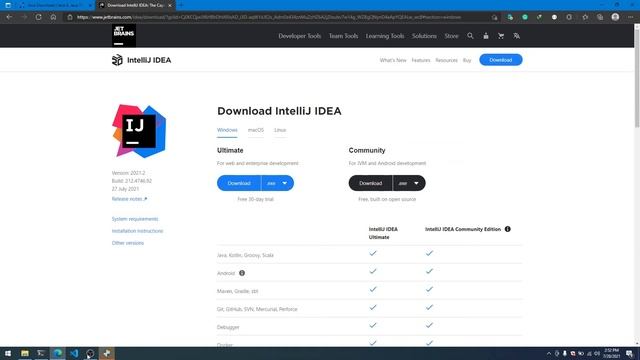Viewport: 640px width, 360px height.
Task: Open the Edge browser taskbar icon
Action: [58, 353]
